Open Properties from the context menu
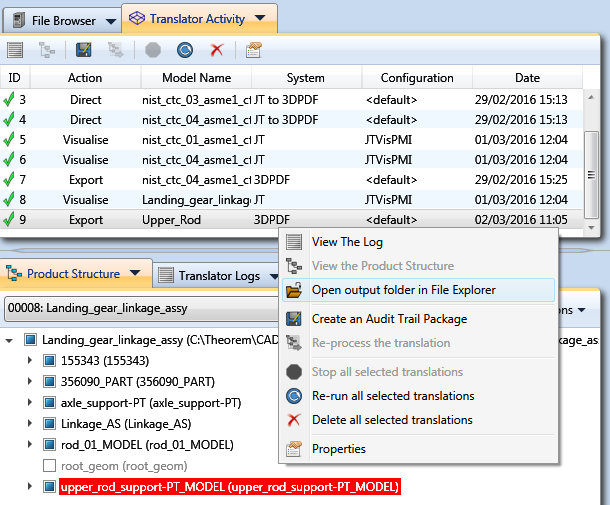Image resolution: width=610 pixels, height=505 pixels. 418,449
